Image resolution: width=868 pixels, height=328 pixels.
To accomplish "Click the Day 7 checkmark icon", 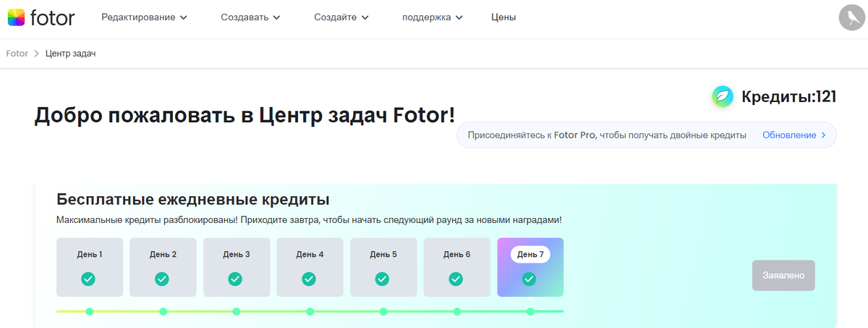I will pyautogui.click(x=529, y=279).
